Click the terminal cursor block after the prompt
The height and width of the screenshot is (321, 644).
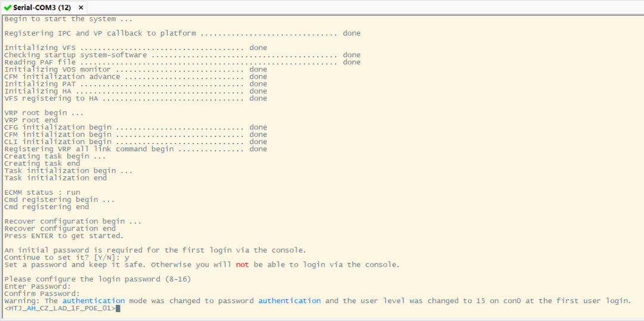pos(117,308)
